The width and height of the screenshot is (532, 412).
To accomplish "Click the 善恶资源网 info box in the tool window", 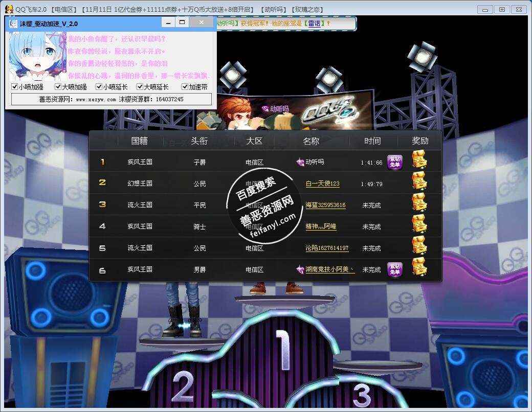I will pyautogui.click(x=111, y=99).
